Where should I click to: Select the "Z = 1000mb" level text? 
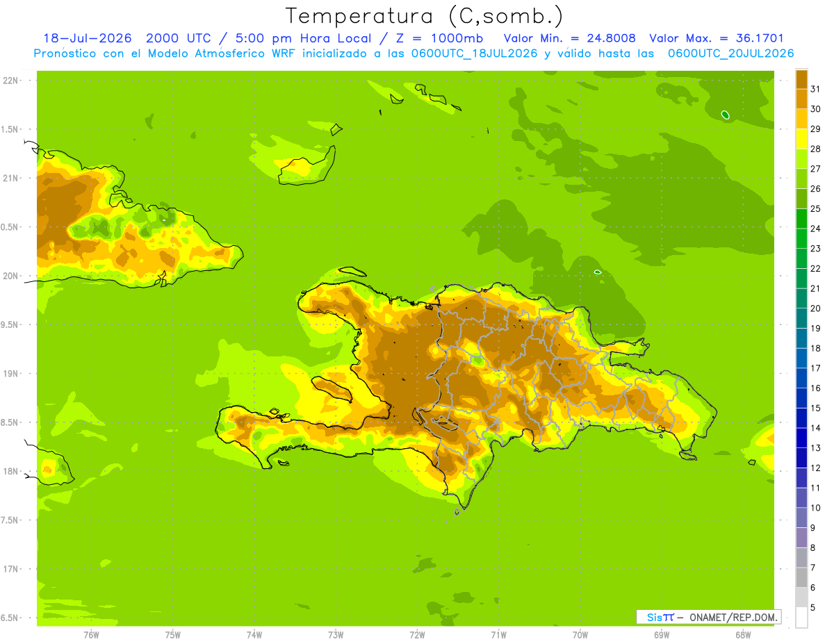click(439, 38)
